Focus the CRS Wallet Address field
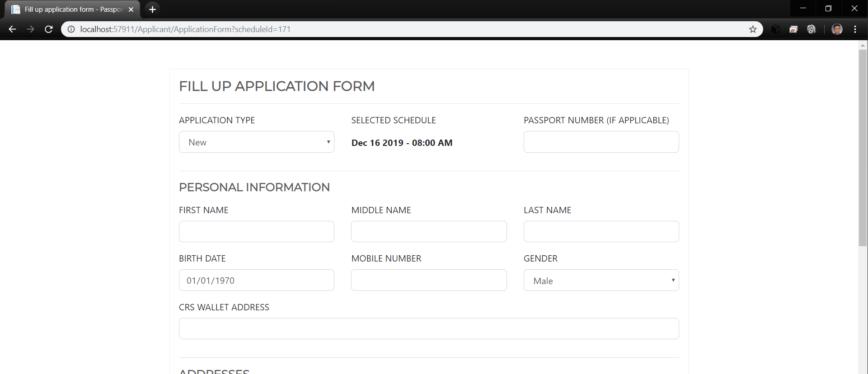 click(429, 328)
